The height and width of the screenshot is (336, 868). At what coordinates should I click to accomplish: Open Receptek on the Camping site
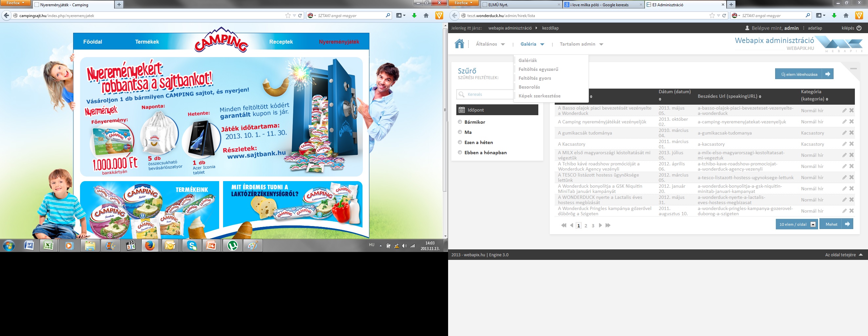[281, 42]
